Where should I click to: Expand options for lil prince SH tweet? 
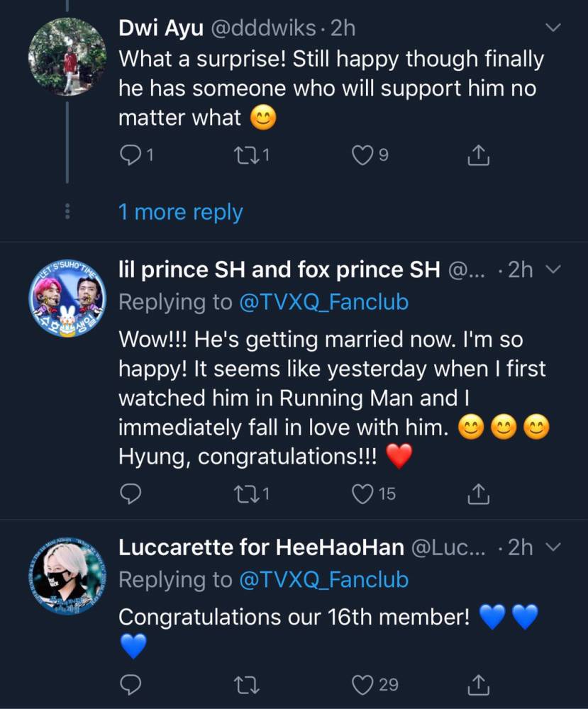tap(555, 270)
